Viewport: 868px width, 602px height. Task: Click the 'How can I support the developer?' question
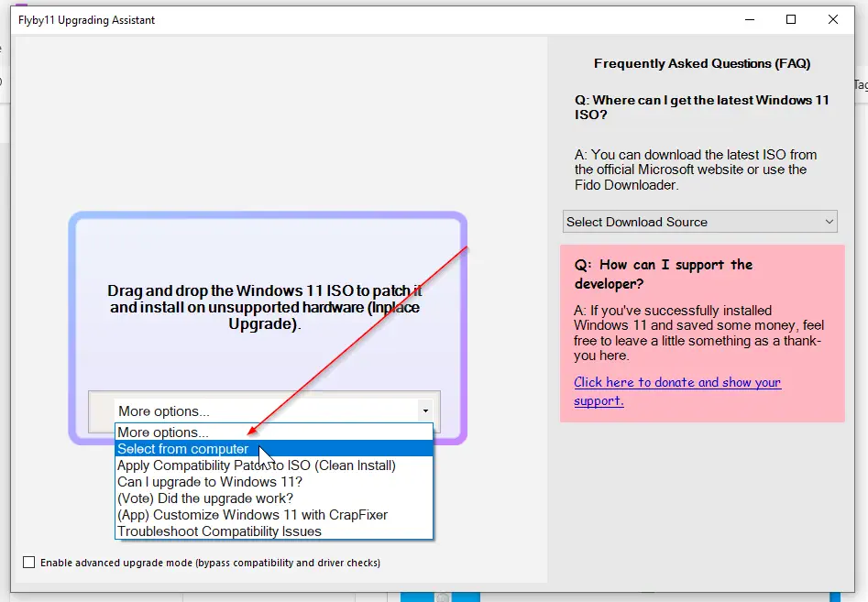click(664, 274)
